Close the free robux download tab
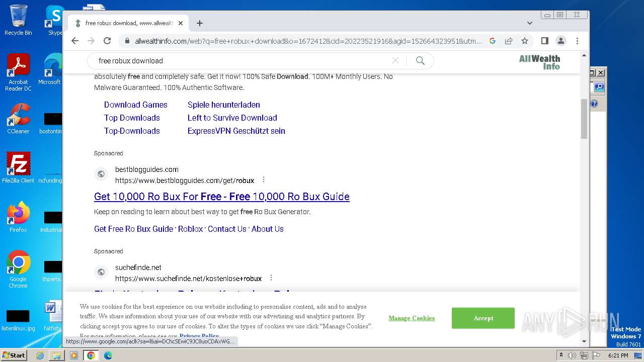The height and width of the screenshot is (362, 644). [181, 23]
